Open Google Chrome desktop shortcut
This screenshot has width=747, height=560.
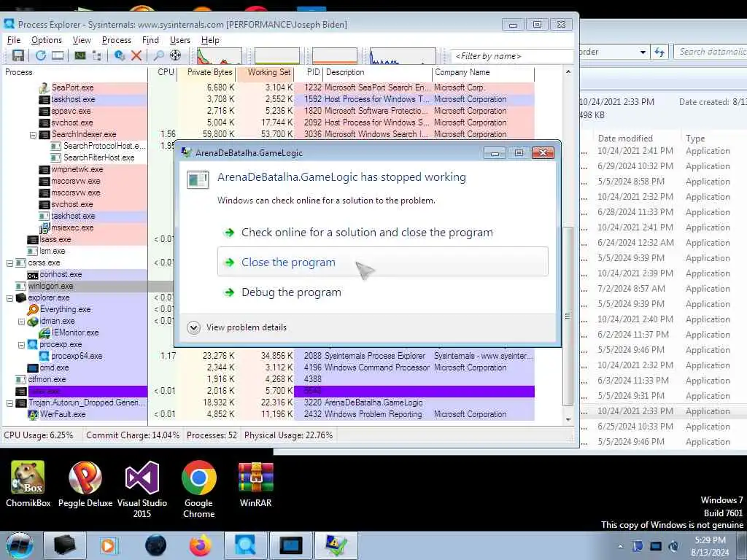(x=198, y=489)
